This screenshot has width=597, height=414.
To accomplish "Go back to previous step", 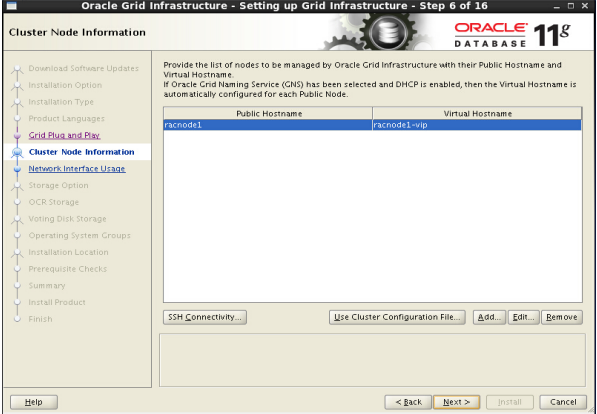I will tap(408, 402).
